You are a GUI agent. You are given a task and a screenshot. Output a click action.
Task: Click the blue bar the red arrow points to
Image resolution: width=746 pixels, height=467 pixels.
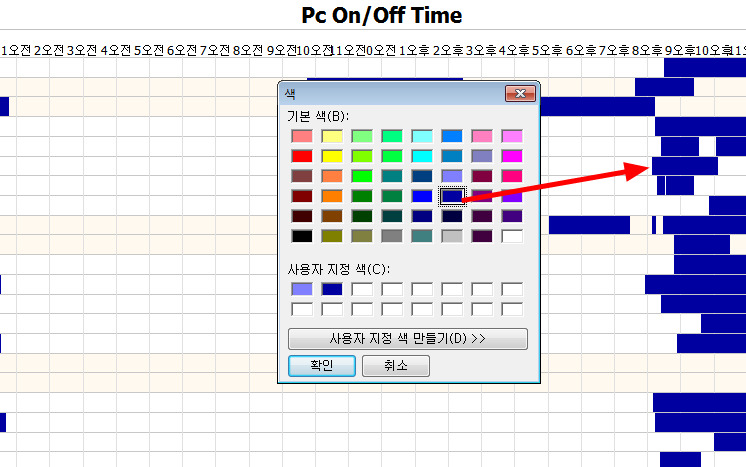[x=685, y=165]
